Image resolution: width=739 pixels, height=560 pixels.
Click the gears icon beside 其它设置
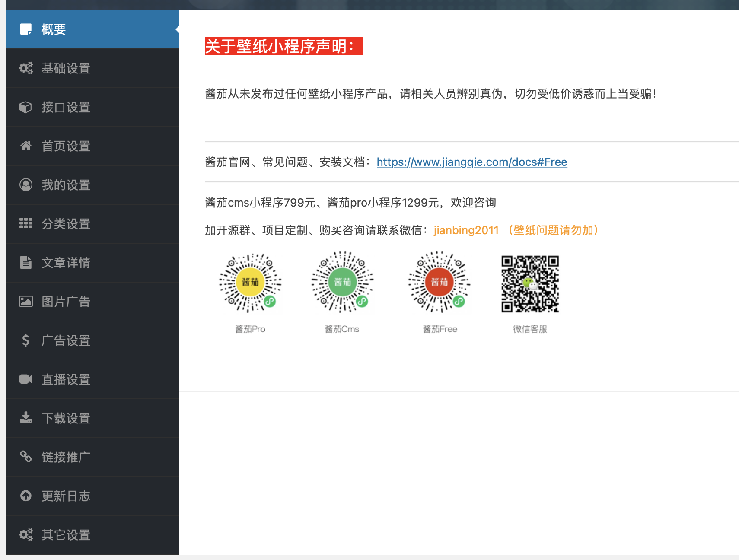click(26, 535)
